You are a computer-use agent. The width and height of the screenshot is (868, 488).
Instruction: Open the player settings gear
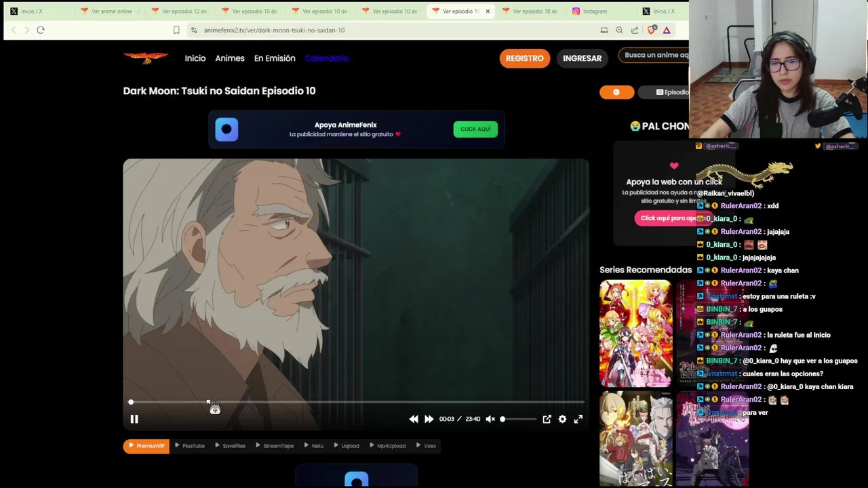[x=562, y=419]
